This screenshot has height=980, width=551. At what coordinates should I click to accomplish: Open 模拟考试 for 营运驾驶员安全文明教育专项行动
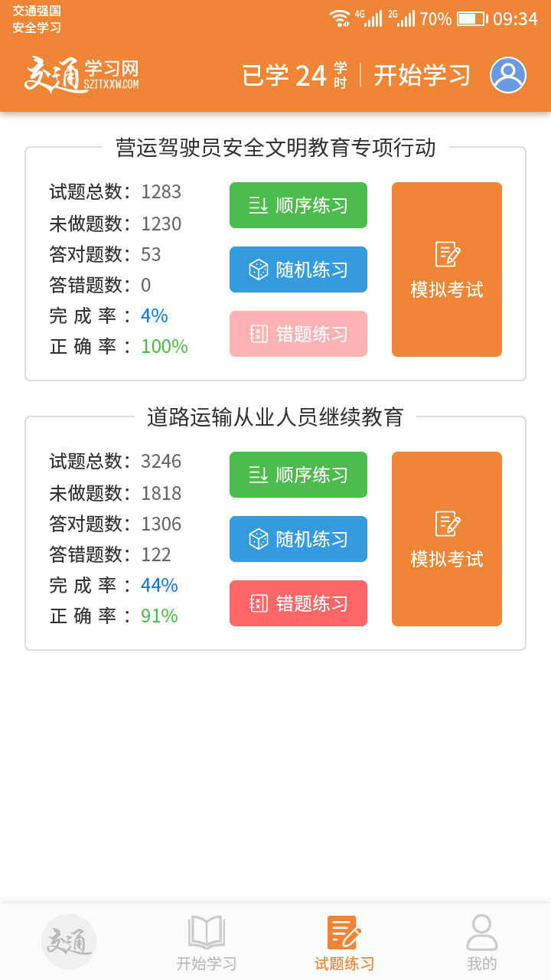[447, 269]
